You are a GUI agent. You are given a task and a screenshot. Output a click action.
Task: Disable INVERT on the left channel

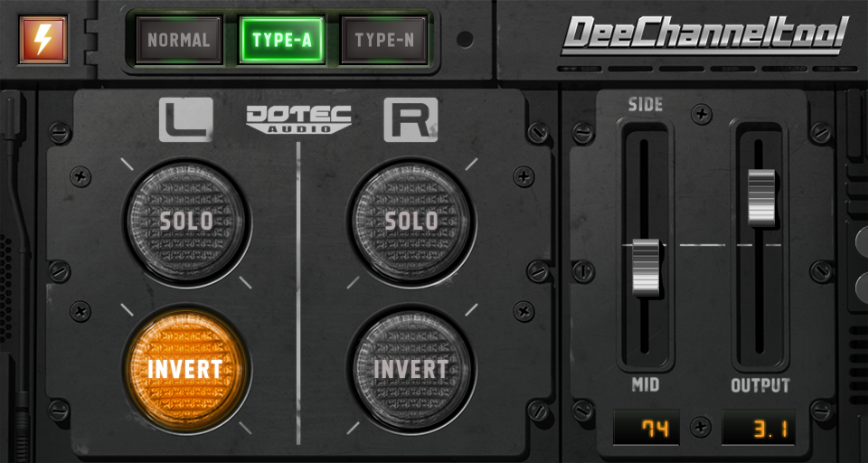tap(186, 369)
